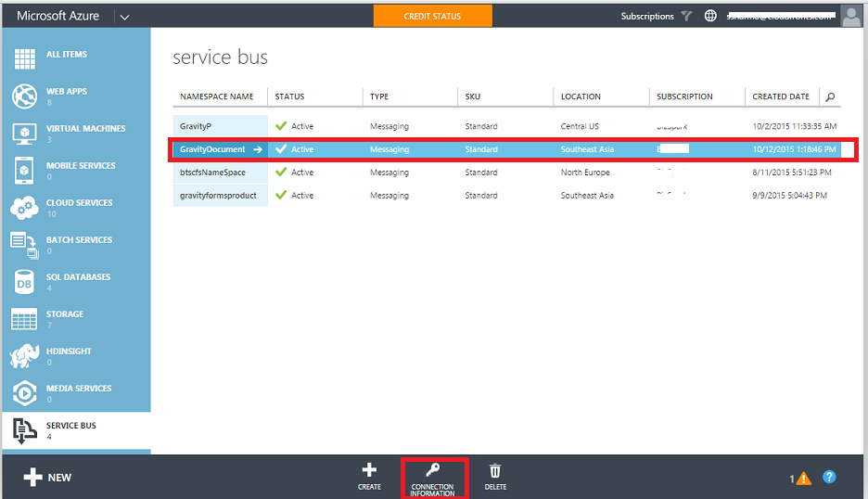Select the SQL Databases DB icon

click(x=24, y=282)
